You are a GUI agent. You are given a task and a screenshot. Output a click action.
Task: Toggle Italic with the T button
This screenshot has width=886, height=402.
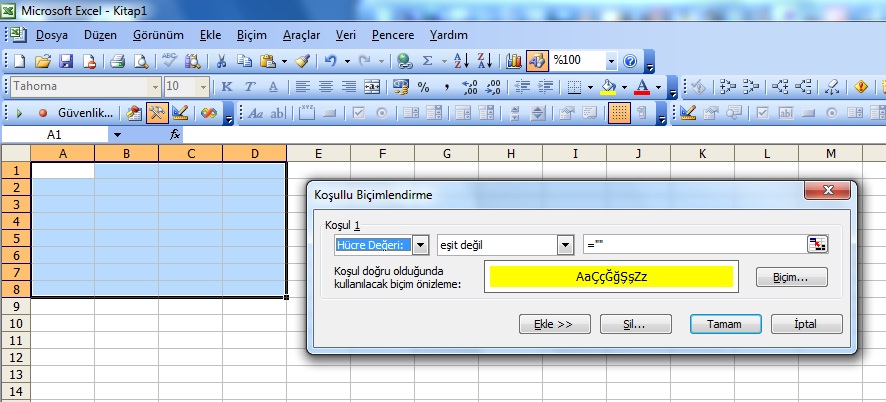pyautogui.click(x=250, y=87)
